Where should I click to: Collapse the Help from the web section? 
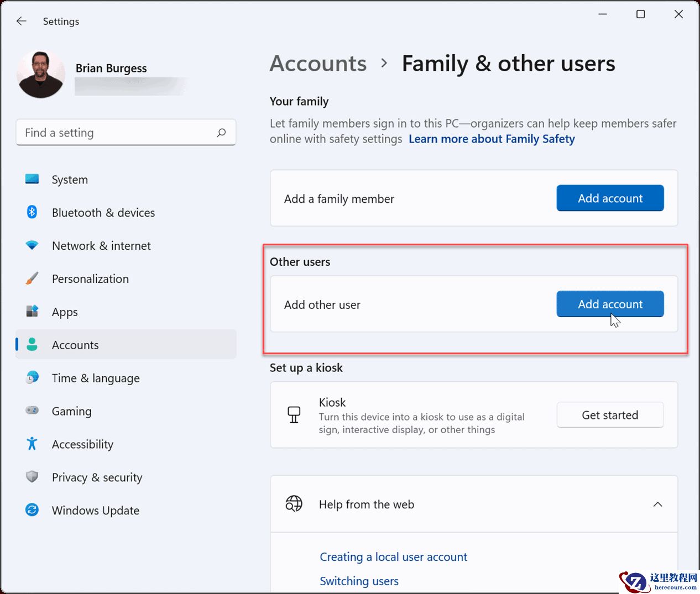point(657,504)
